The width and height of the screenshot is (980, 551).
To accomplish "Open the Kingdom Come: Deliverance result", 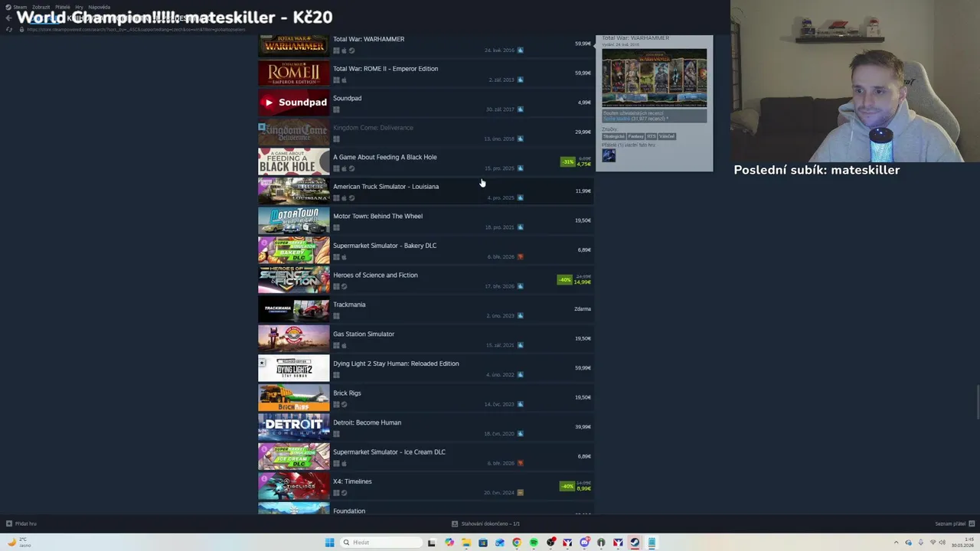I will coord(426,132).
